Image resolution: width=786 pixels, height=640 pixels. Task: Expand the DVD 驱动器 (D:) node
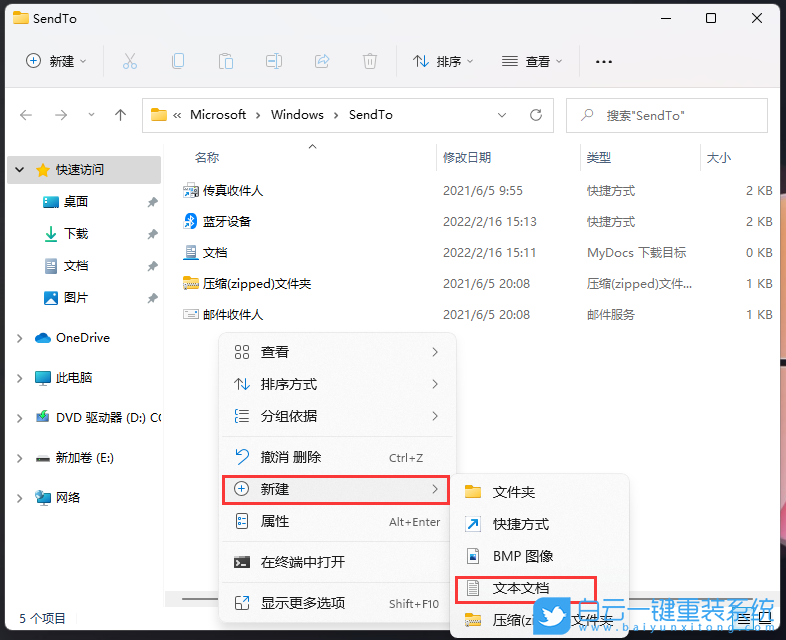pos(20,418)
